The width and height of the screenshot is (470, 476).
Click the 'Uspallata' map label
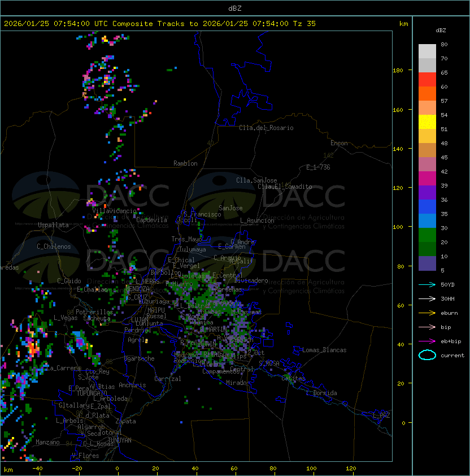point(53,225)
